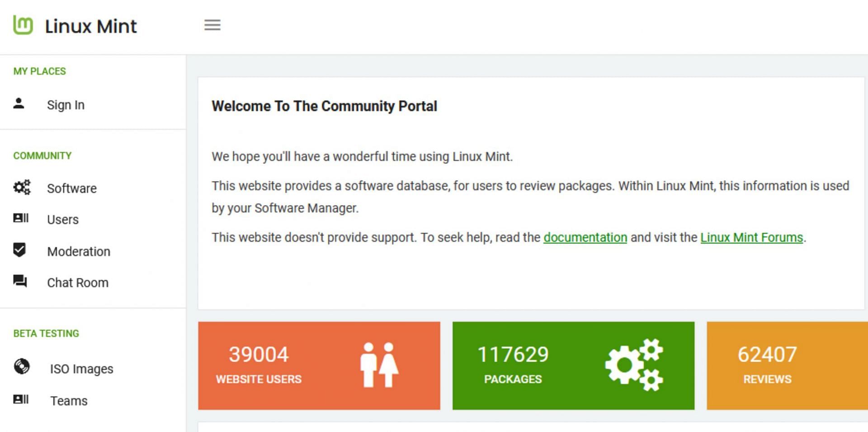Go to the Users page
The width and height of the screenshot is (868, 432).
click(x=63, y=220)
